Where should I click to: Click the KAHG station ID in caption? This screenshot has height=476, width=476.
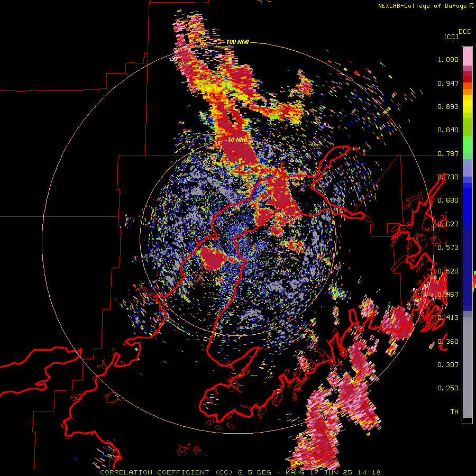[x=296, y=472]
